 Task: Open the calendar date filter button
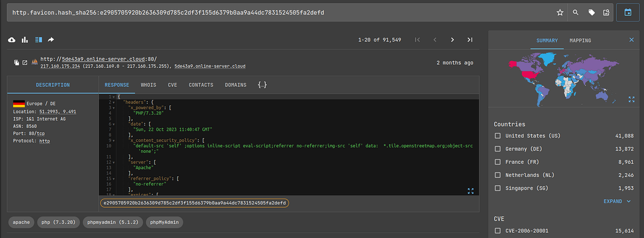(628, 13)
